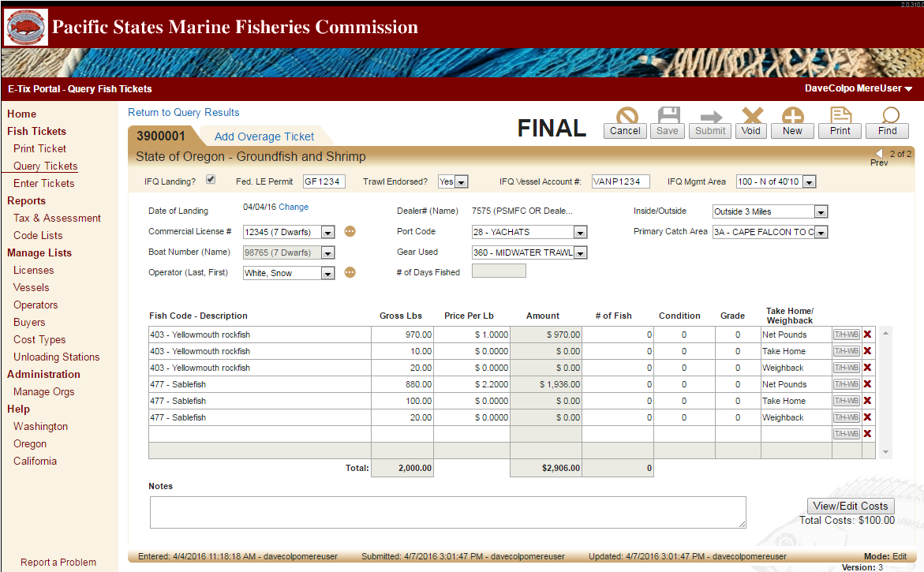Click the Fed. LE Permit field
The image size is (924, 572).
coord(324,181)
